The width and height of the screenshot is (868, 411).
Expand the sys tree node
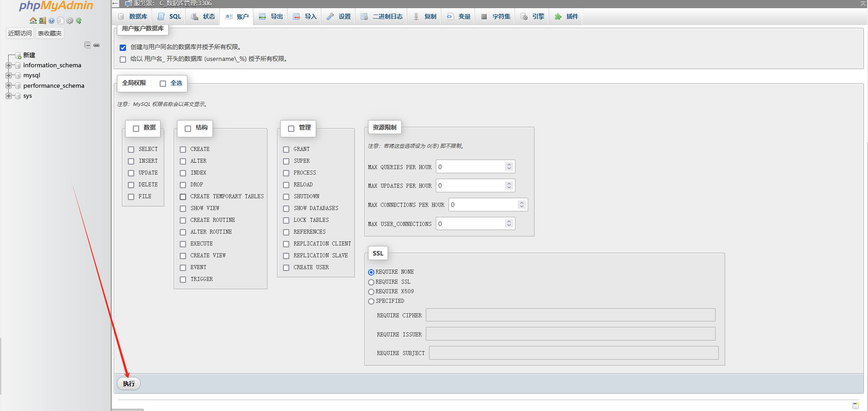(x=8, y=96)
